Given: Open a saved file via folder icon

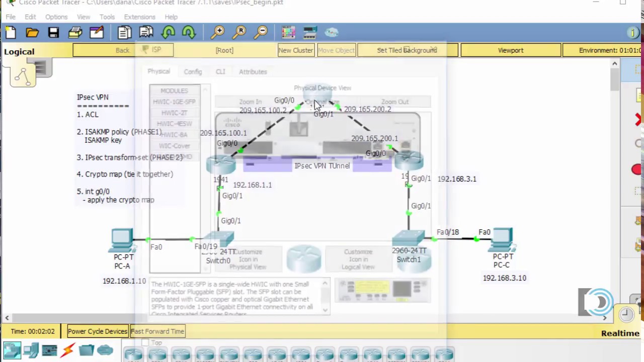Looking at the screenshot, I should coord(32,33).
